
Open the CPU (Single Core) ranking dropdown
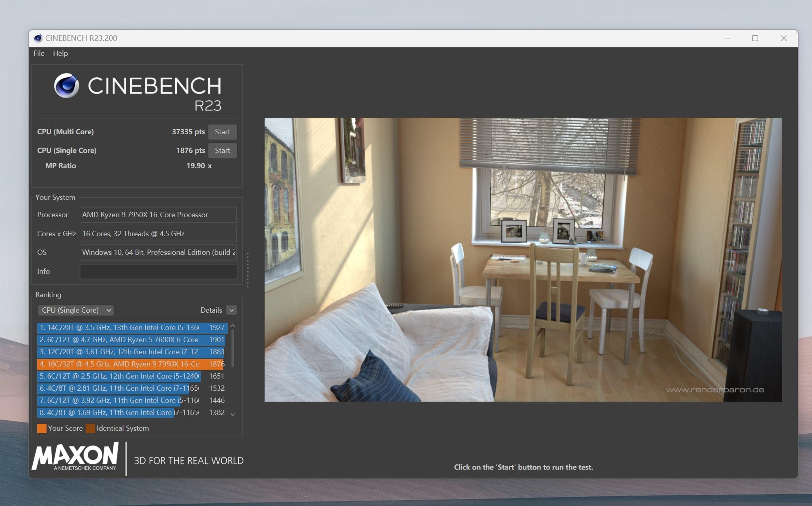76,310
